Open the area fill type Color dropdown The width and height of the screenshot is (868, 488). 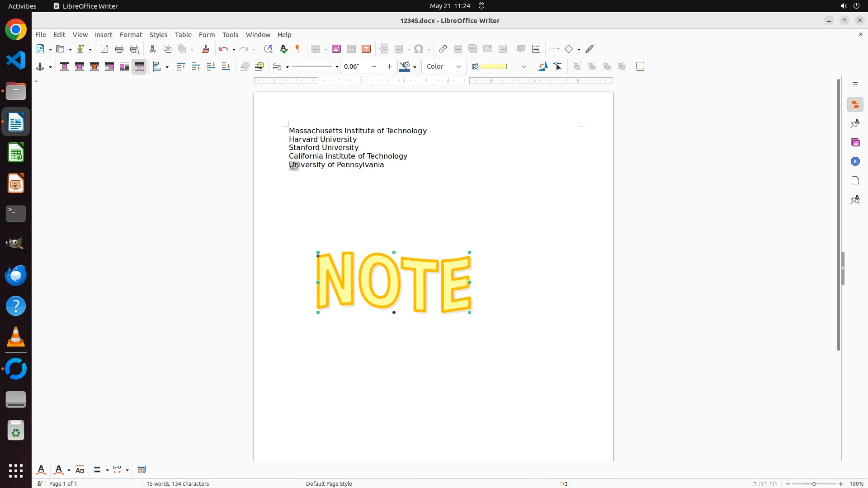(x=444, y=66)
